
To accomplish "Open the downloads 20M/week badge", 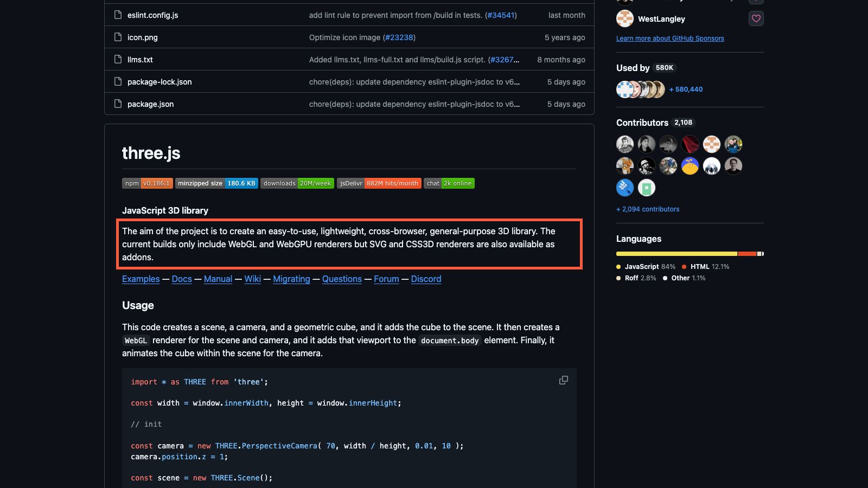I will pos(297,183).
